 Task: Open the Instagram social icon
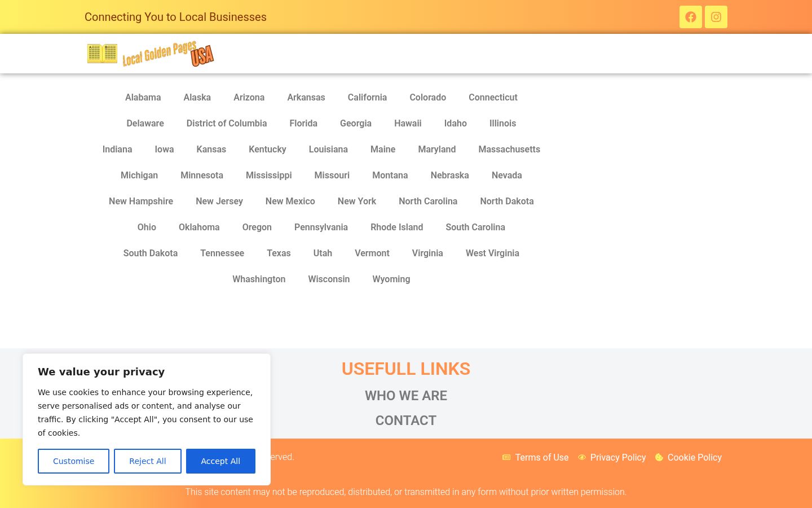point(716,17)
